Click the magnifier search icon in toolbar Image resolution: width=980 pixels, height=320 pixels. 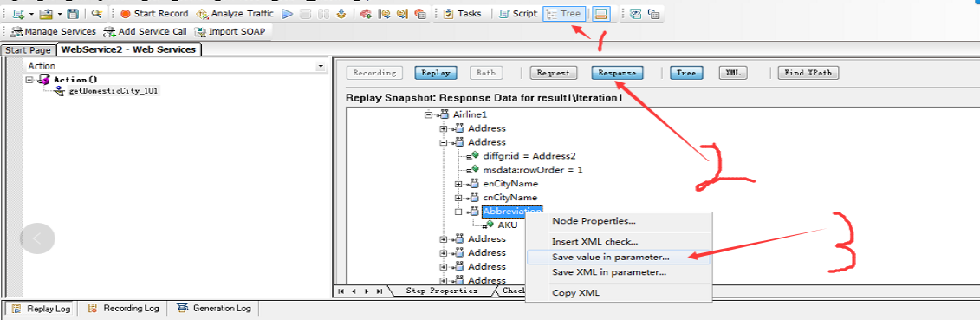pyautogui.click(x=96, y=13)
